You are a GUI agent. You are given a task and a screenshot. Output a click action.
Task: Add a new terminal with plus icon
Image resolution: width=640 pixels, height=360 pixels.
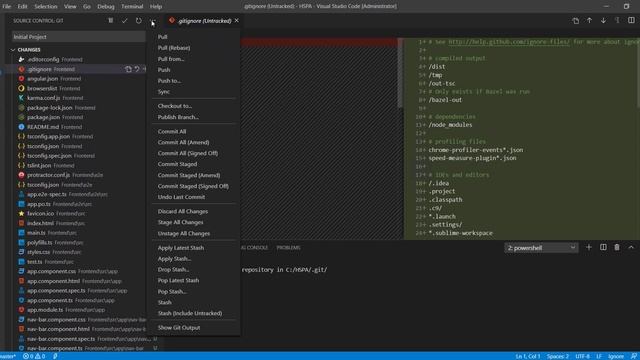(x=589, y=247)
